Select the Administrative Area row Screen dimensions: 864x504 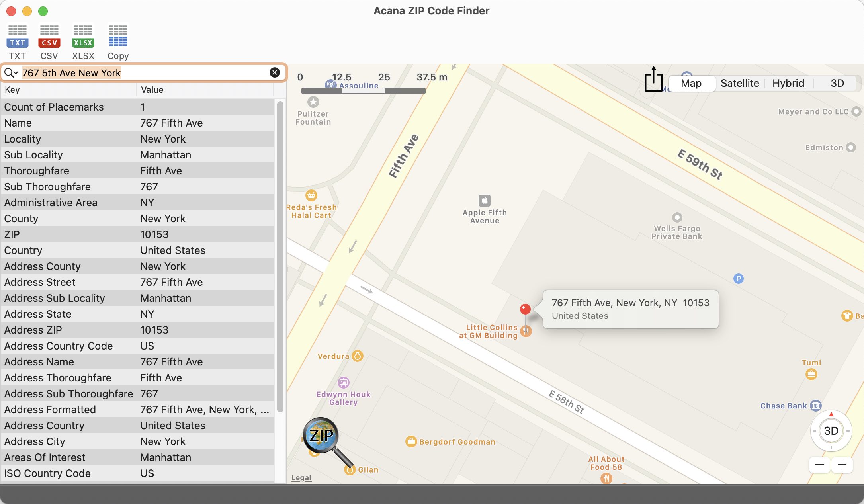tap(137, 203)
